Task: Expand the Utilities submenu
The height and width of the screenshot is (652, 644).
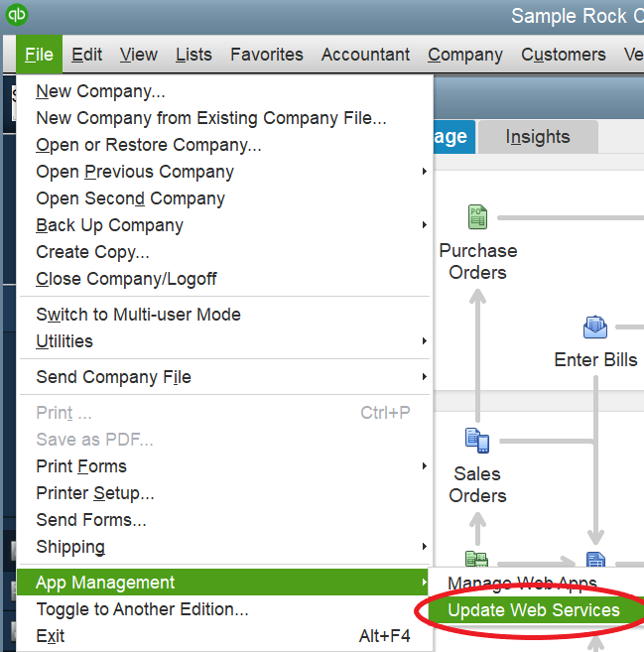Action: [64, 341]
